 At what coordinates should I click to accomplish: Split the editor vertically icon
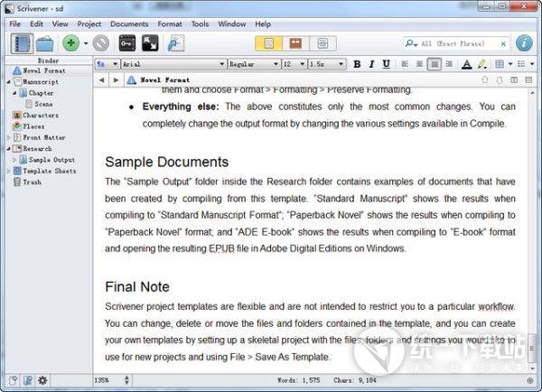pos(514,80)
